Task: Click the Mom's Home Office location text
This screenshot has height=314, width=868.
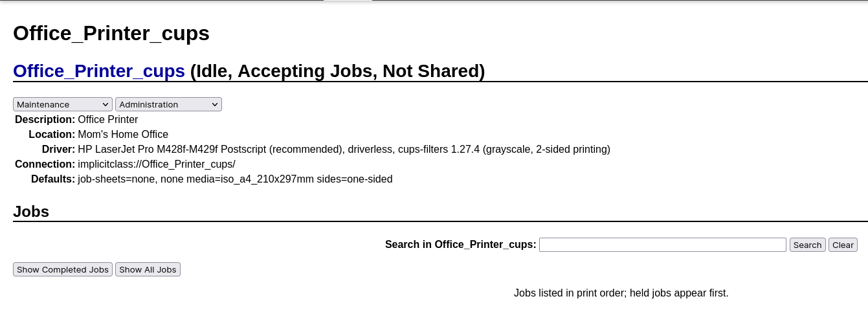Action: [123, 135]
